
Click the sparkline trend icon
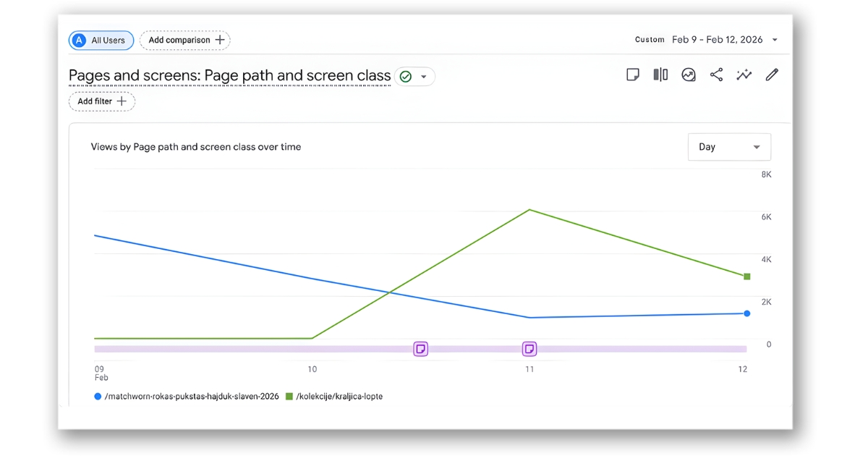[744, 75]
